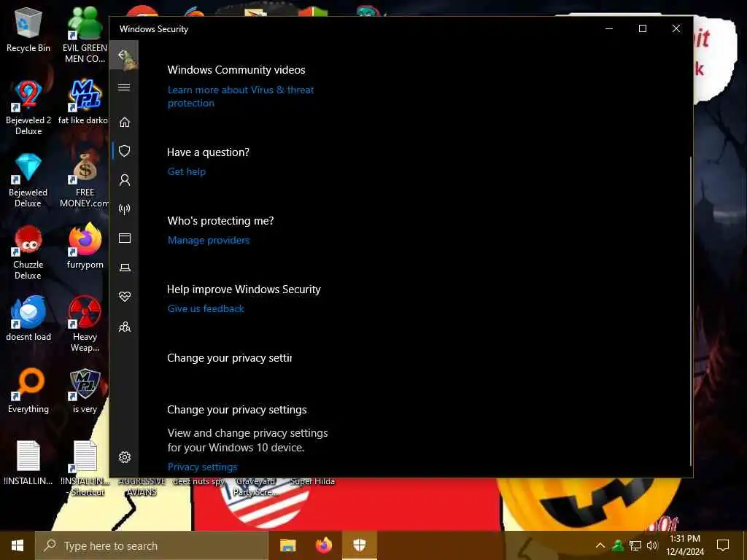The width and height of the screenshot is (747, 560).
Task: Open Device performance & health heart icon
Action: coord(124,297)
